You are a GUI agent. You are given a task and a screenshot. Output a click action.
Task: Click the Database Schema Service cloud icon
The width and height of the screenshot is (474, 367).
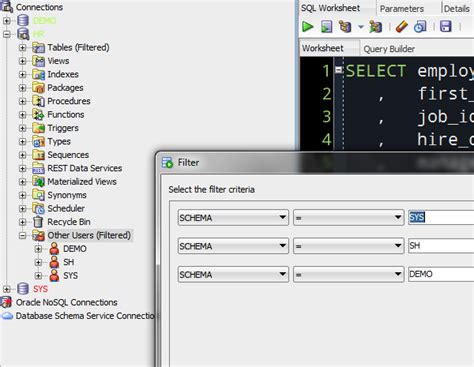(x=7, y=316)
